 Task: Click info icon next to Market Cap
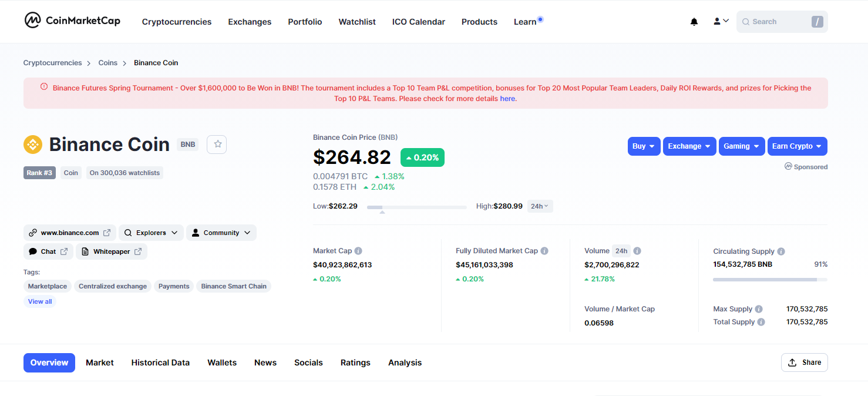358,251
